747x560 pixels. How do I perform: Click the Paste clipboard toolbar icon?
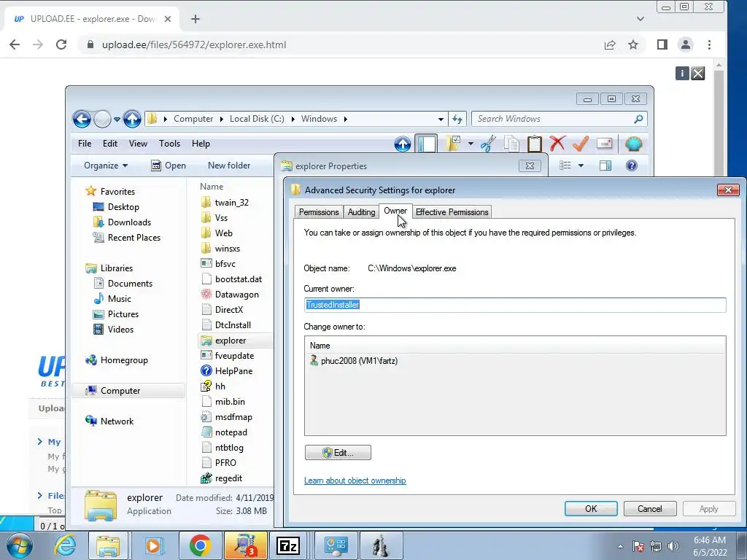(x=535, y=144)
